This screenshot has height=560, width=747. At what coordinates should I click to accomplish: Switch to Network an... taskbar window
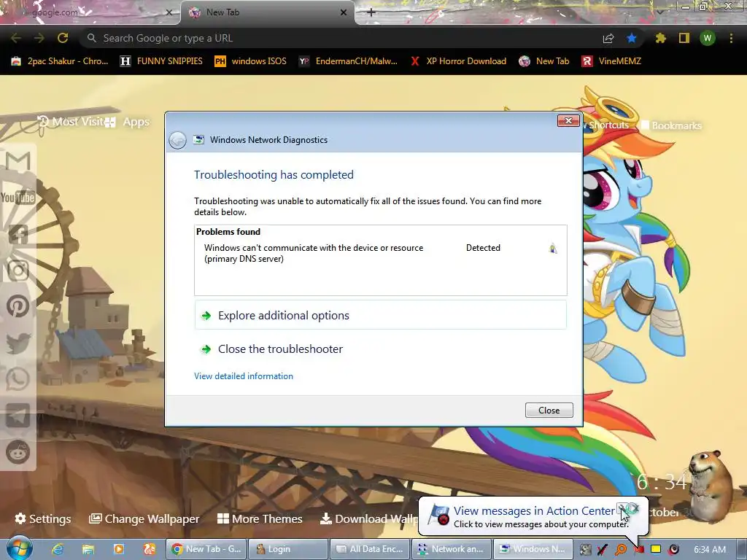point(452,549)
